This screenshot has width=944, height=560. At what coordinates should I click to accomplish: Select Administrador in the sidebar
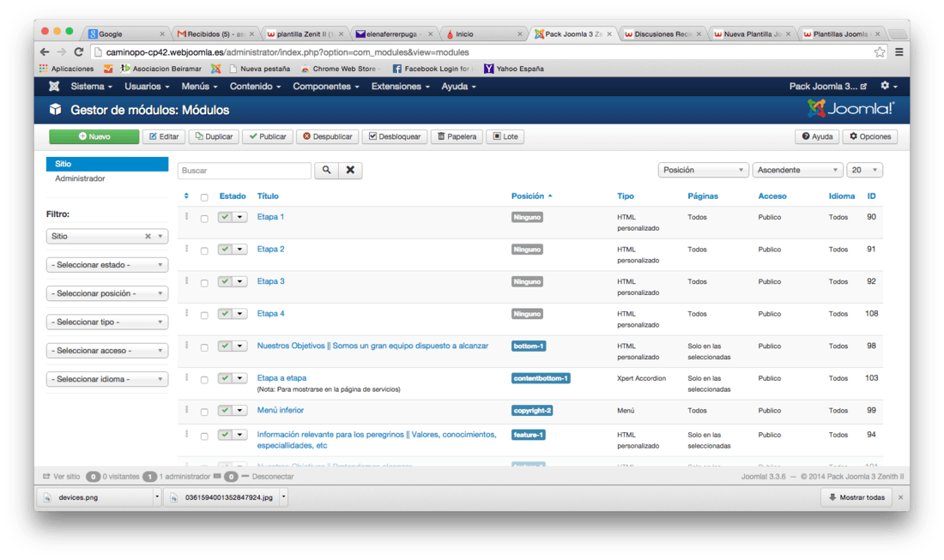click(x=80, y=178)
